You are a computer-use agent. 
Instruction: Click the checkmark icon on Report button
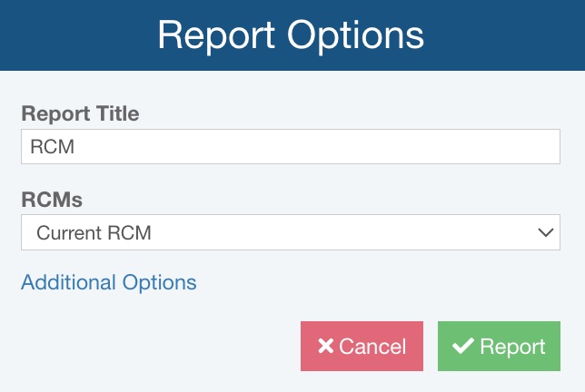[x=463, y=347]
